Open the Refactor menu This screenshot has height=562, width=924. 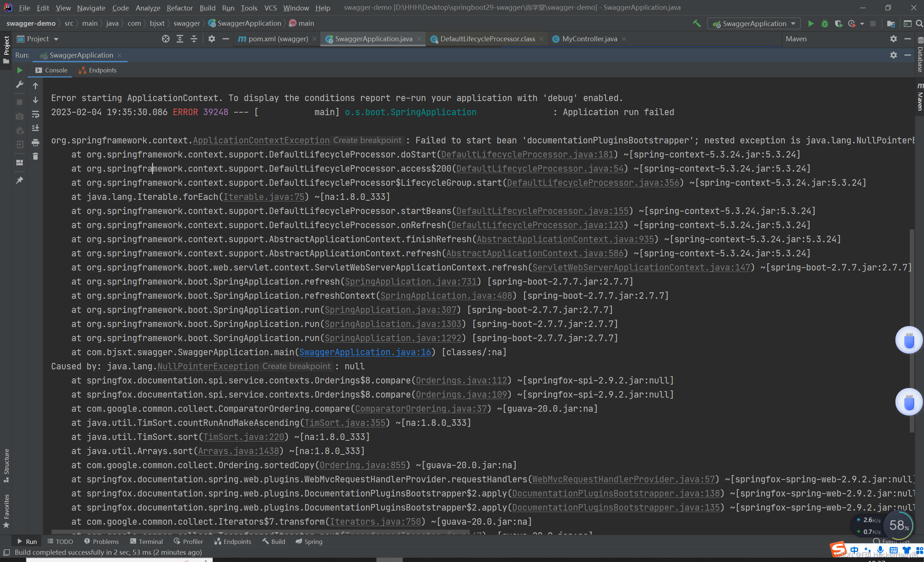179,8
